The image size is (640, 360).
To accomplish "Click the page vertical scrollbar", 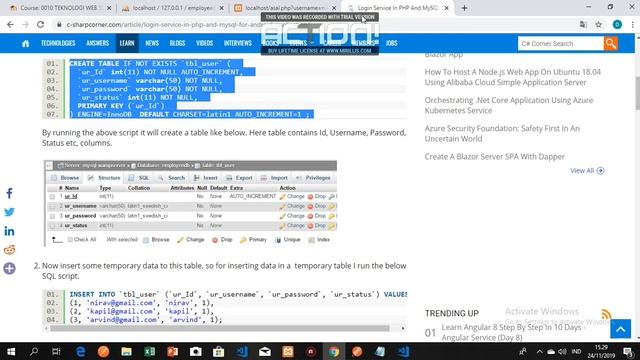I will pos(637,93).
